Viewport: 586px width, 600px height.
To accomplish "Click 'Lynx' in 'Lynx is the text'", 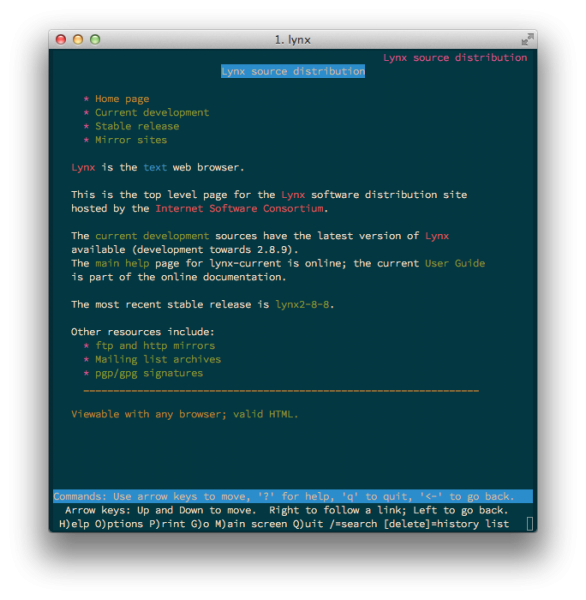I will pos(83,168).
